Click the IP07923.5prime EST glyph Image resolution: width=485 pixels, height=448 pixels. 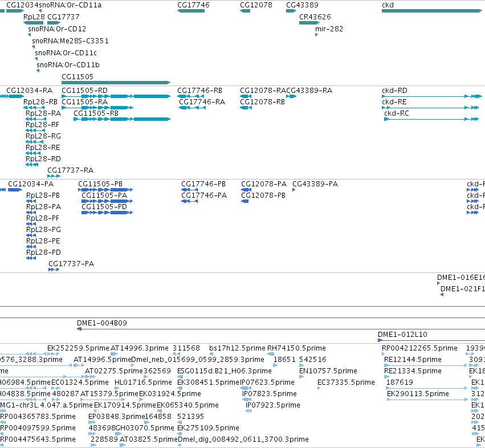[x=248, y=411]
